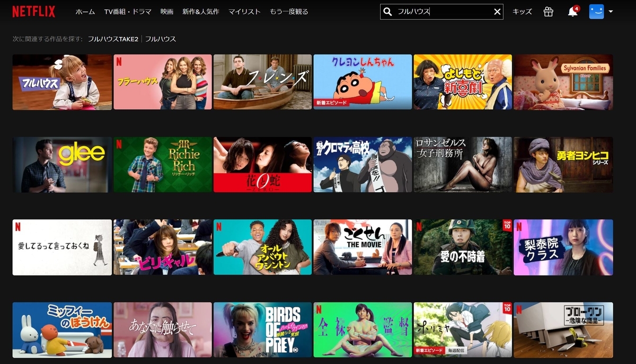Open the ロサンゼルス女子刑務所 thumbnail

click(x=463, y=165)
